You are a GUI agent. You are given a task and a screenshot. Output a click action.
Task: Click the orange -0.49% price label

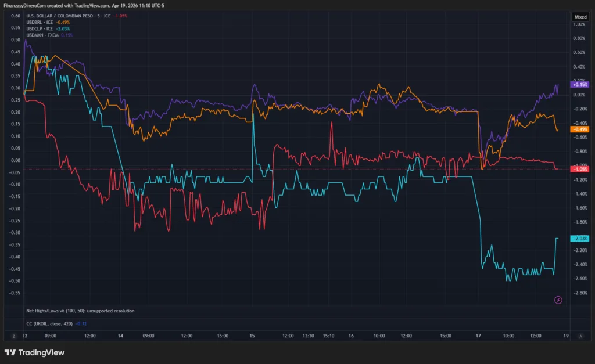pyautogui.click(x=580, y=129)
